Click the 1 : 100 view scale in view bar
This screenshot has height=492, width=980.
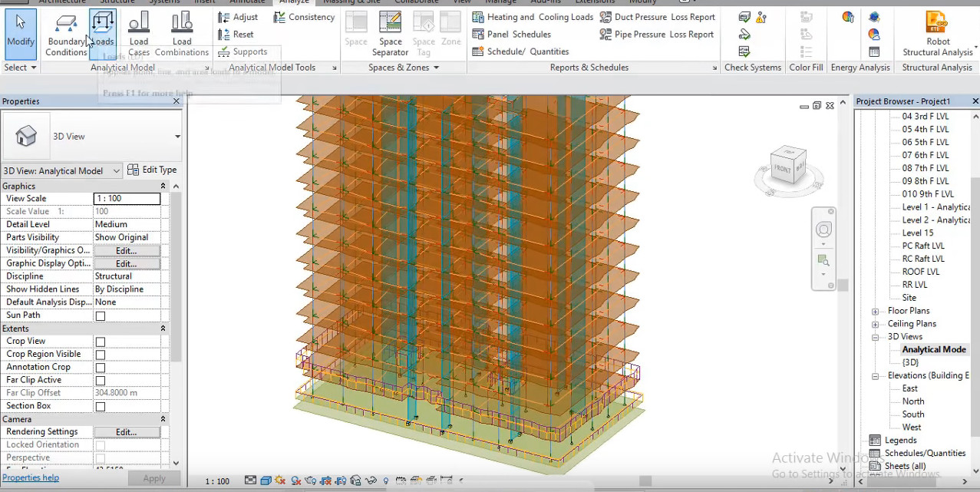217,481
